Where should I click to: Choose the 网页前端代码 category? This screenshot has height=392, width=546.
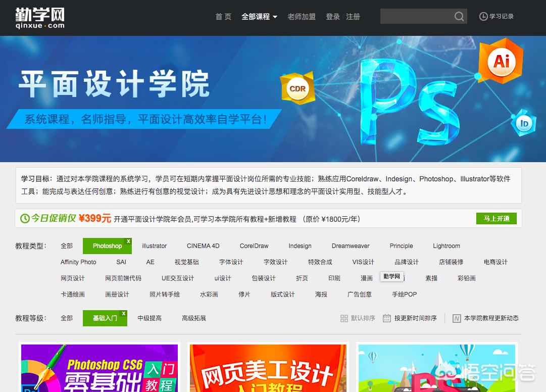[x=123, y=278]
